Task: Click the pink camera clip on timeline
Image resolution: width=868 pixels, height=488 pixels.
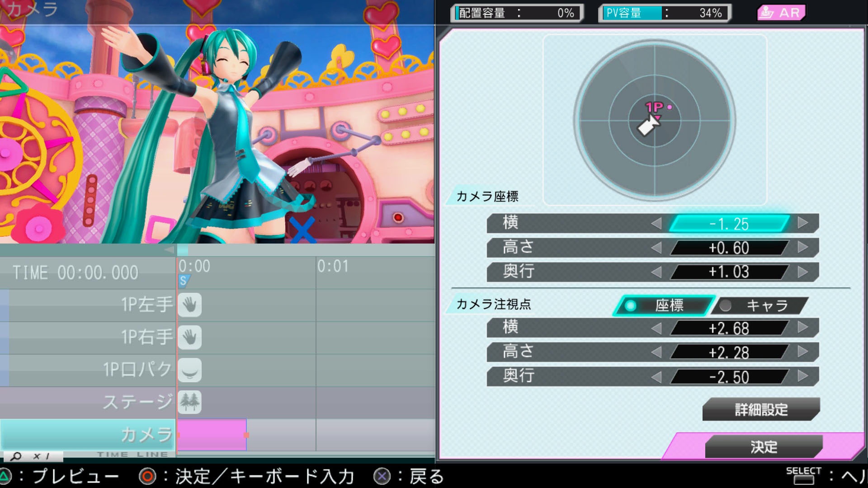Action: click(x=212, y=434)
